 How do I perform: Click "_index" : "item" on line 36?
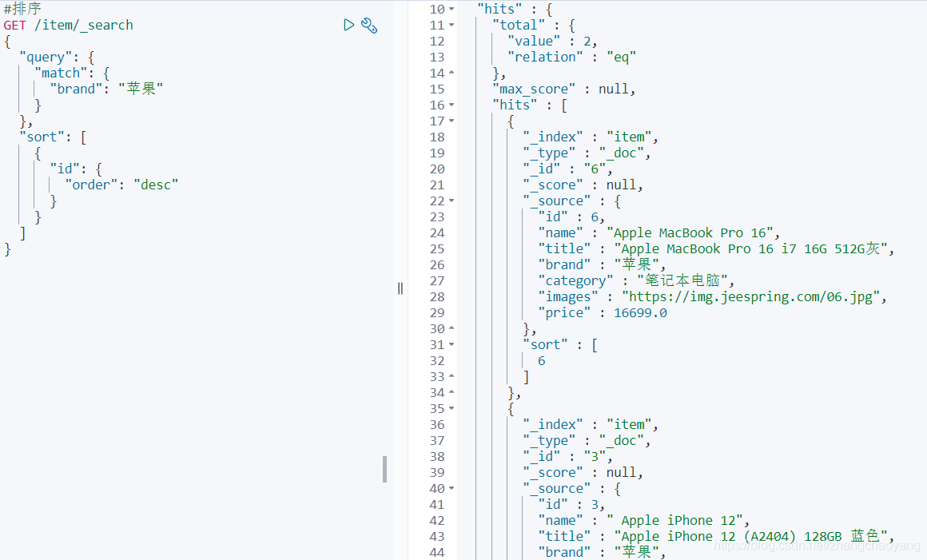(591, 424)
